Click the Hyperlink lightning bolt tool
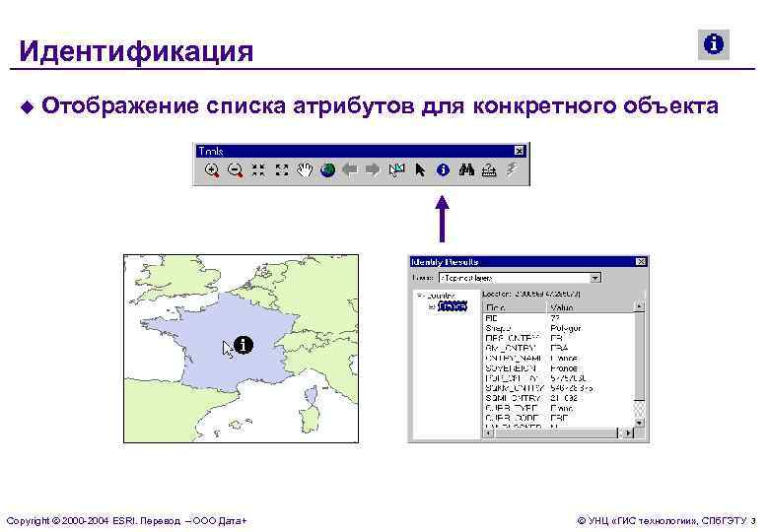The height and width of the screenshot is (532, 769). (512, 170)
